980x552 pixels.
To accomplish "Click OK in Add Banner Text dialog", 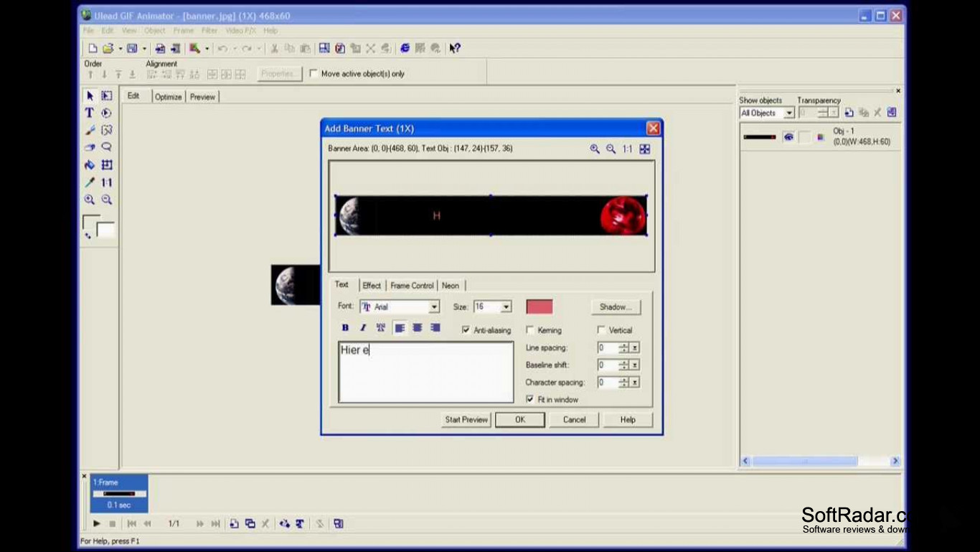I will (520, 420).
